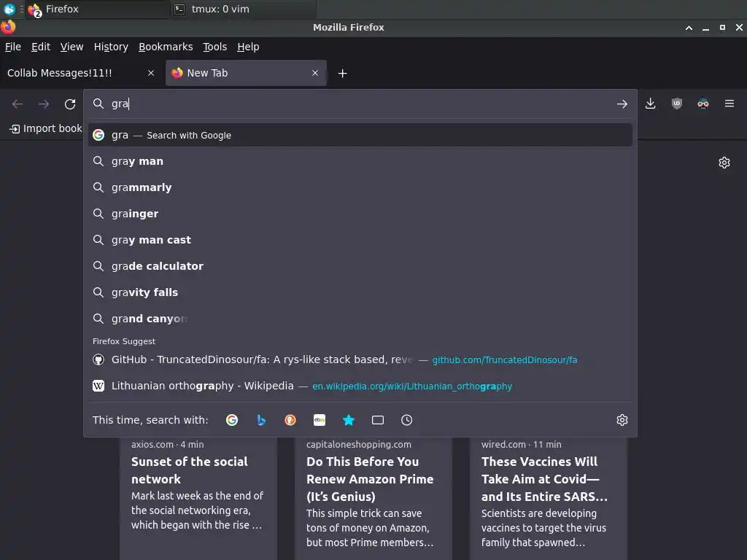The width and height of the screenshot is (747, 560).
Task: Open the File menu
Action: pyautogui.click(x=13, y=47)
